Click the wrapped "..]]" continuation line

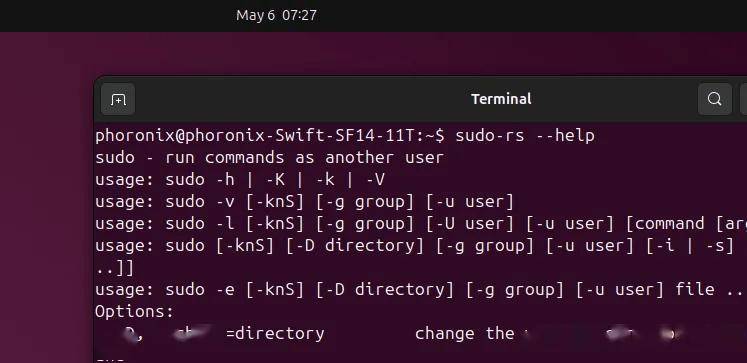coord(115,268)
